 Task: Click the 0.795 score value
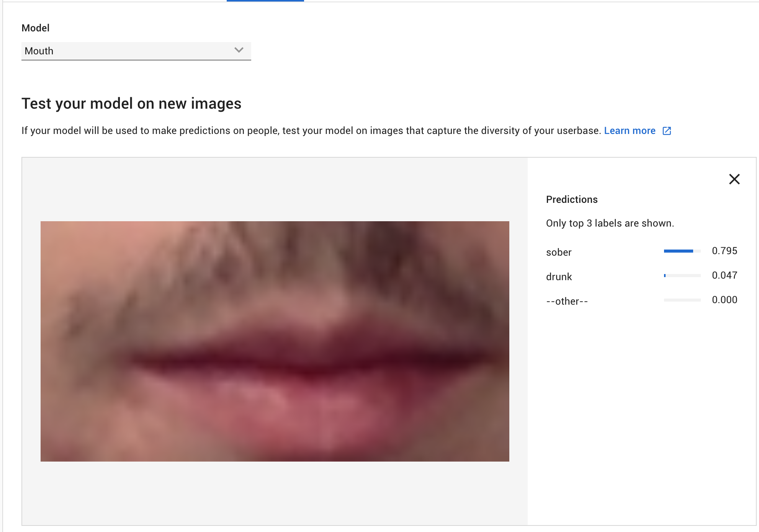(x=724, y=251)
